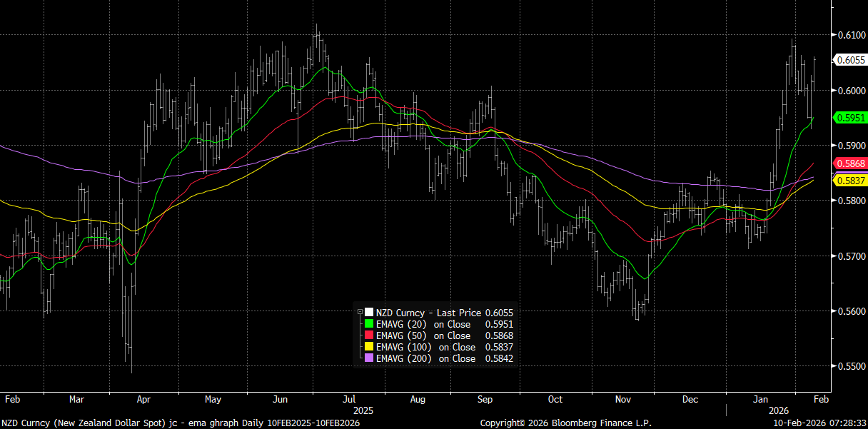
Task: Select the 'EMAVG (50) on Close' legend label
Action: pos(423,335)
